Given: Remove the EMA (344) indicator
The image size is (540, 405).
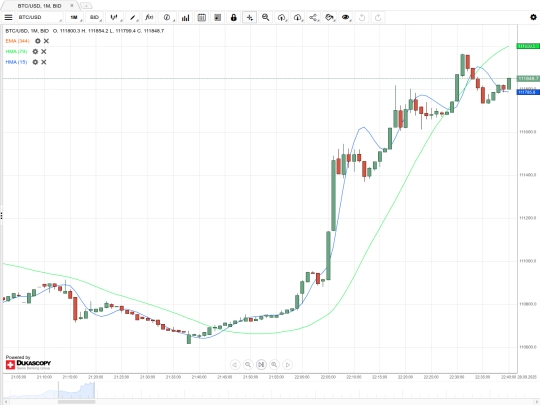Looking at the screenshot, I should 46,41.
